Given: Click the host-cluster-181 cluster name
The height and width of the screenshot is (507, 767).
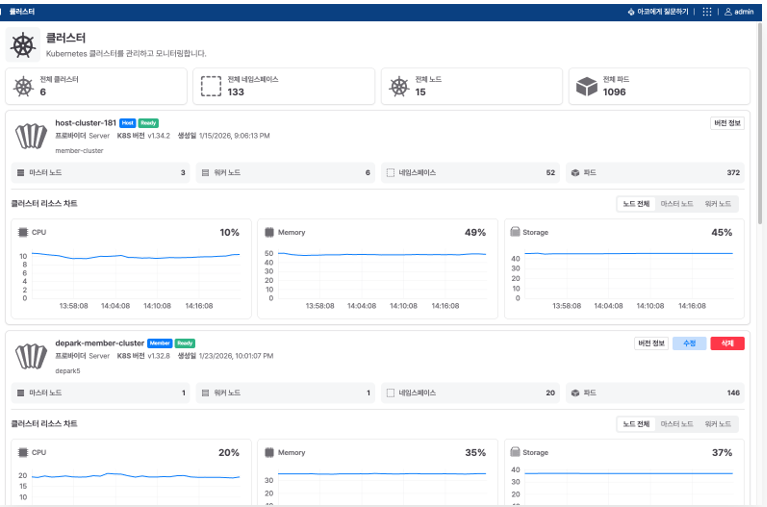Looking at the screenshot, I should tap(86, 123).
